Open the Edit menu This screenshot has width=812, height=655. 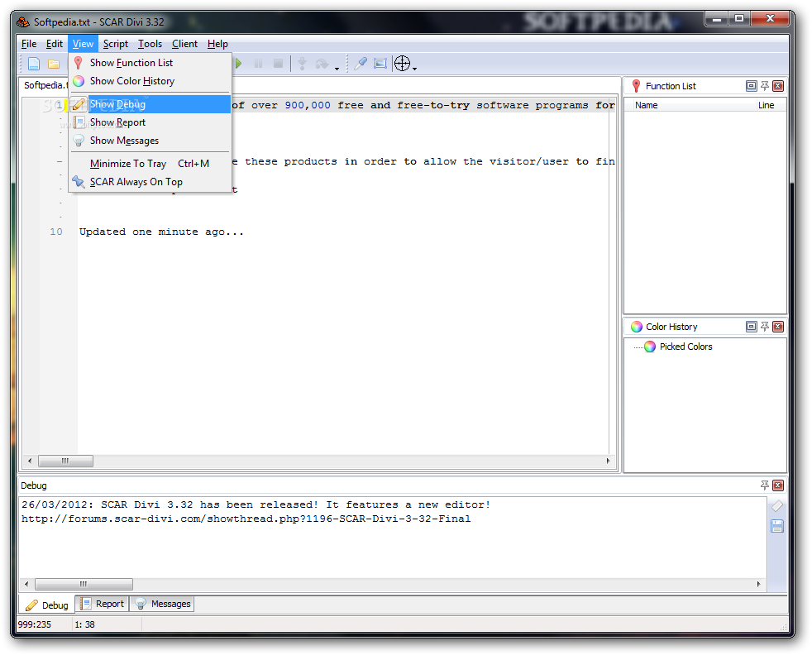click(55, 44)
